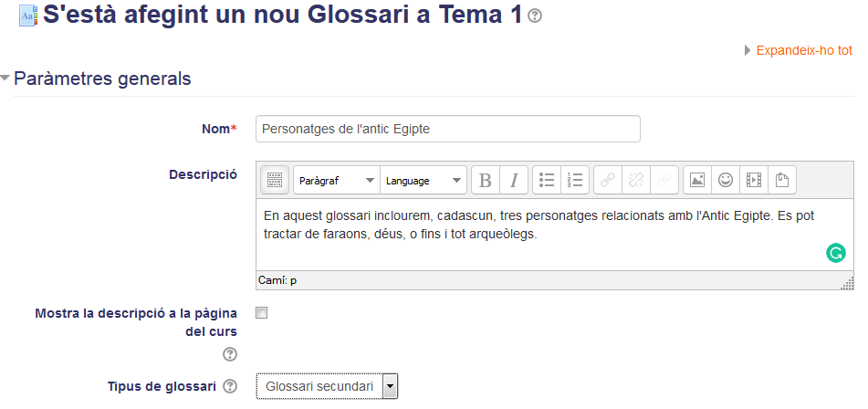
Task: Insert an ordered numbered list
Action: coord(575,180)
